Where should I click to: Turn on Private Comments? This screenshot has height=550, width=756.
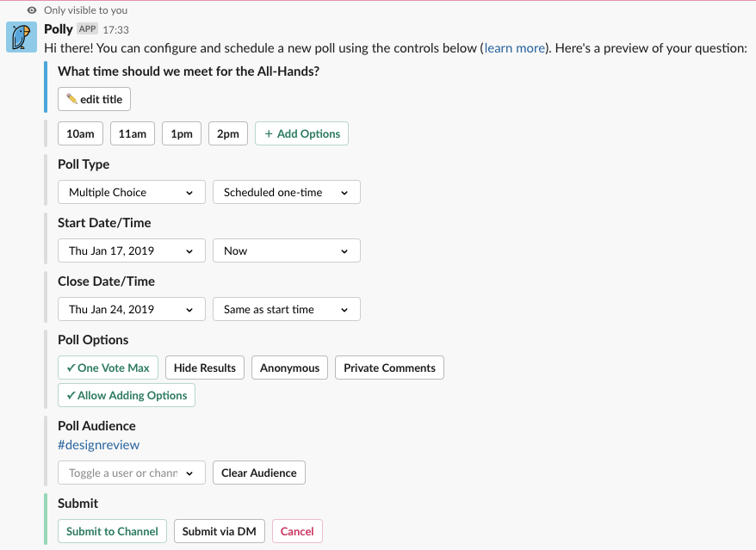[389, 368]
